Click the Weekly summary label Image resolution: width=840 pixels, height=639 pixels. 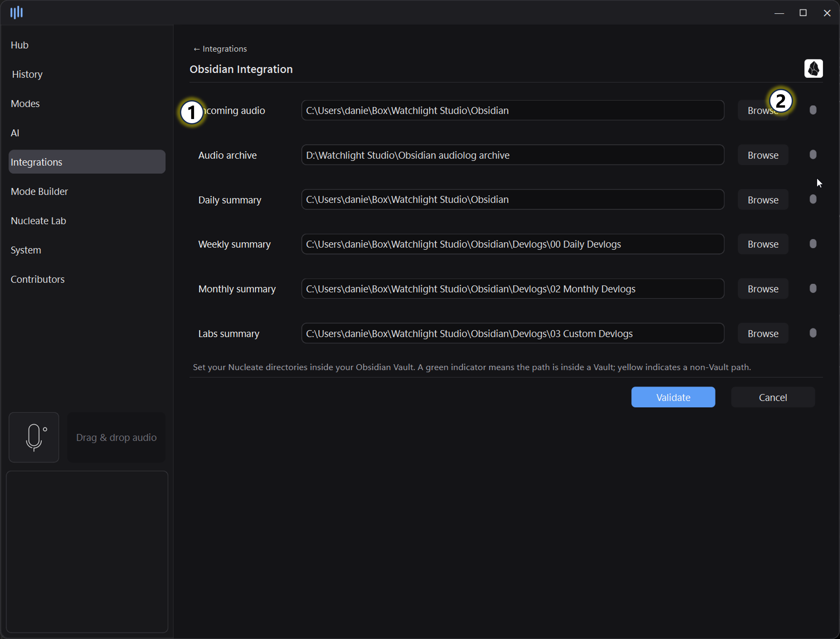click(x=234, y=244)
